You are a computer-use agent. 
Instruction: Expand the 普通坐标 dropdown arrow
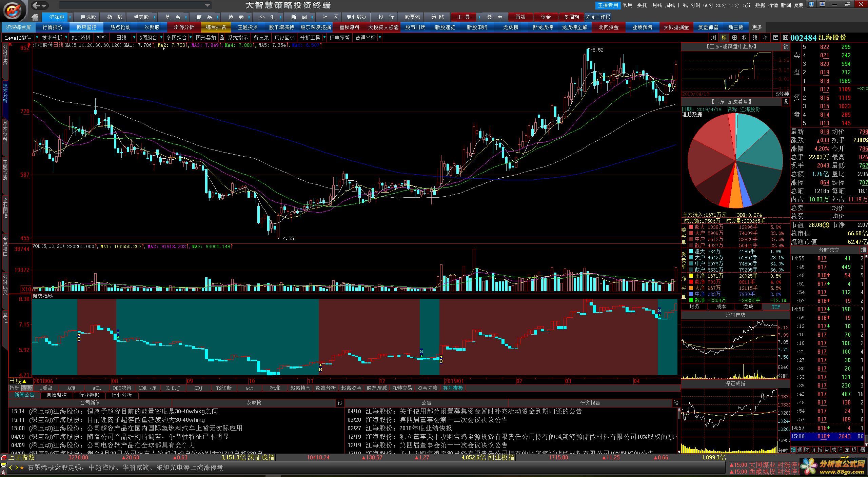[x=379, y=38]
